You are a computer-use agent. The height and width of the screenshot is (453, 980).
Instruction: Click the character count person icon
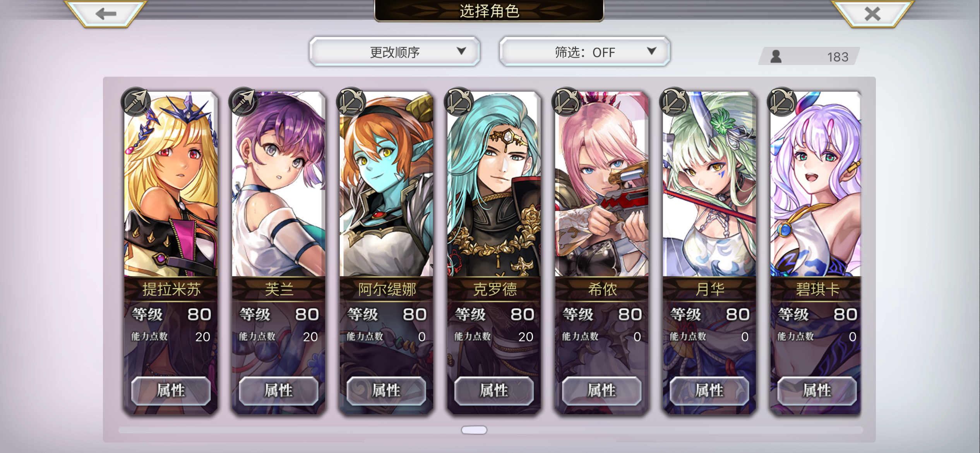(x=776, y=57)
